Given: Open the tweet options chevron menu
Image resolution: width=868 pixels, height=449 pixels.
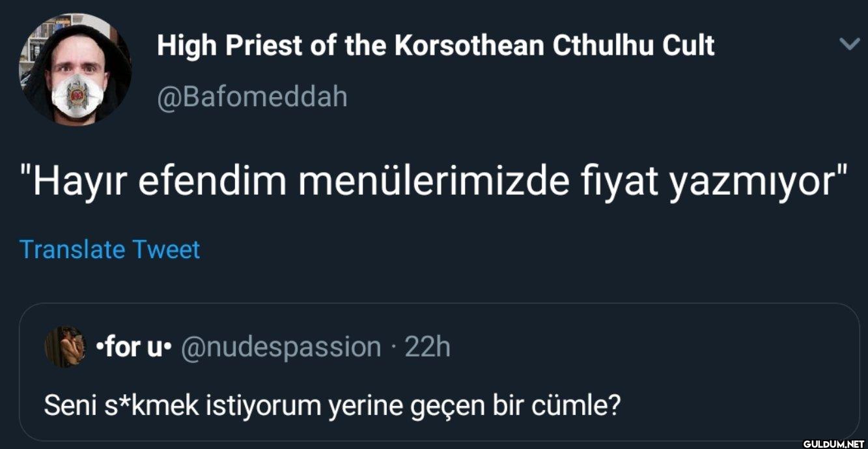Looking at the screenshot, I should 849,44.
